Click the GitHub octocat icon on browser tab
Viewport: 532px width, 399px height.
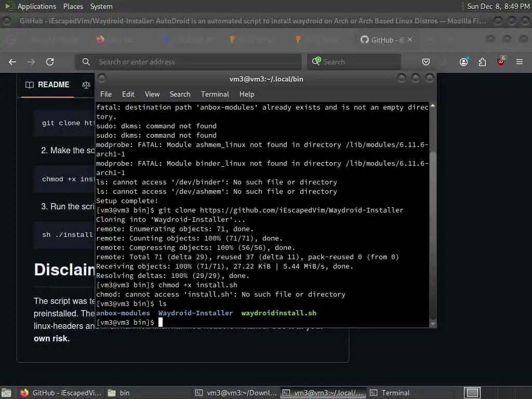tap(364, 39)
